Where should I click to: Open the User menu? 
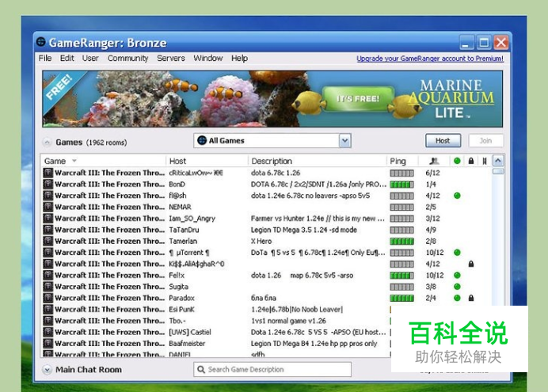pyautogui.click(x=90, y=58)
